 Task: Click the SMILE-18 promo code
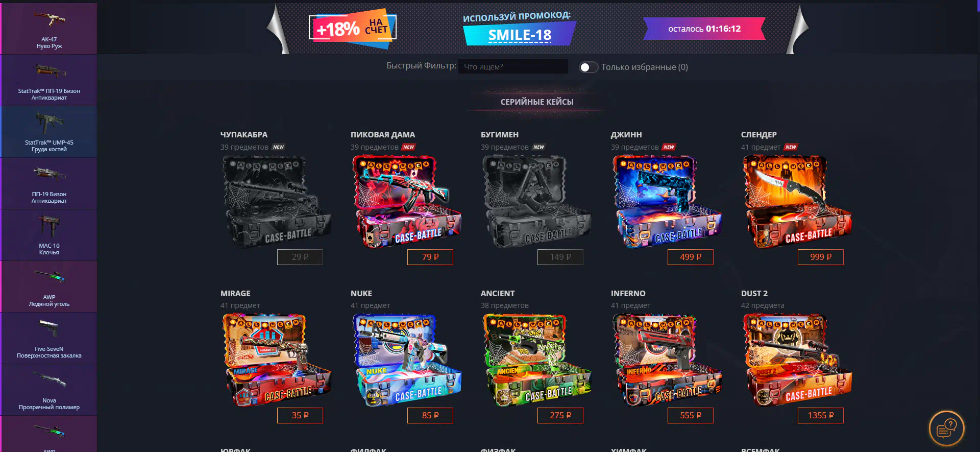520,35
